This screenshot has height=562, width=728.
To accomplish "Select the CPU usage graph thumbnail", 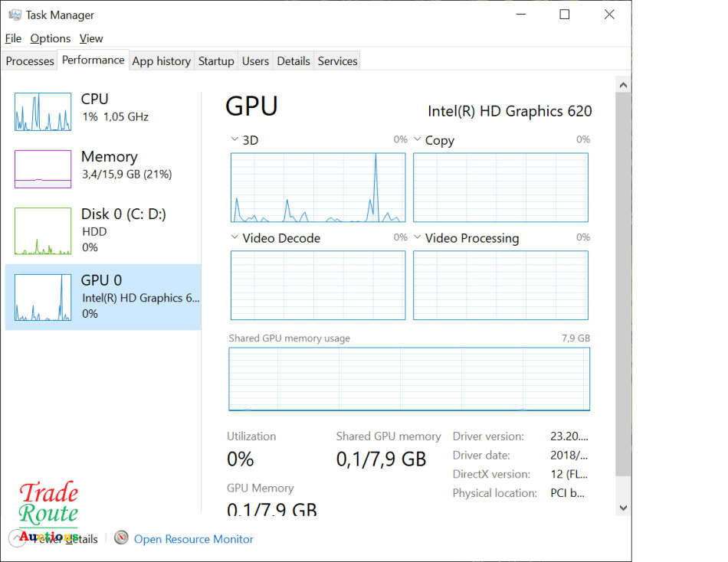I will click(x=43, y=112).
